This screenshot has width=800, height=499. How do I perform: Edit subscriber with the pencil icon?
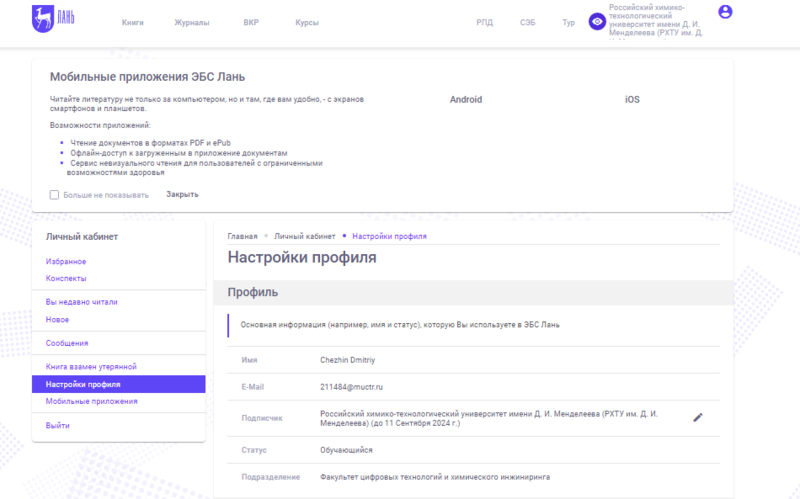pyautogui.click(x=698, y=417)
